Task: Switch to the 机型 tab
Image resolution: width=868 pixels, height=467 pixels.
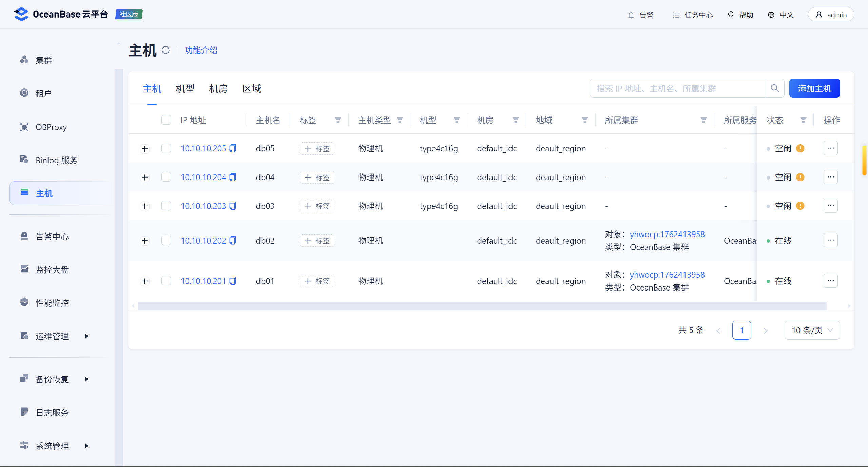Action: click(185, 89)
